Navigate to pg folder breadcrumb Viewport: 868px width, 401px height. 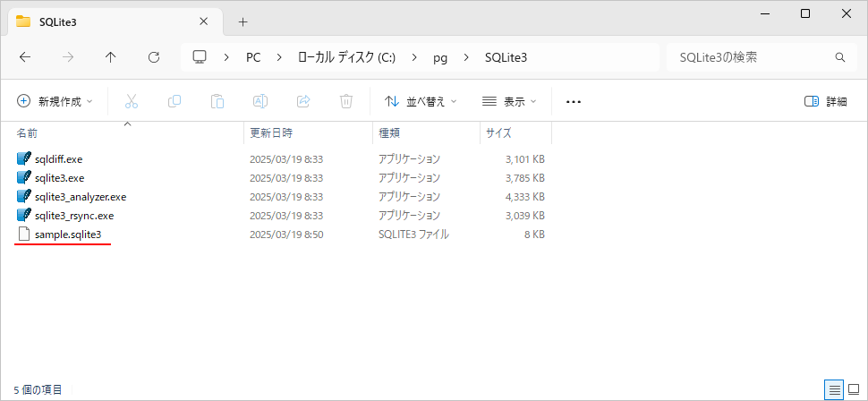[x=440, y=58]
